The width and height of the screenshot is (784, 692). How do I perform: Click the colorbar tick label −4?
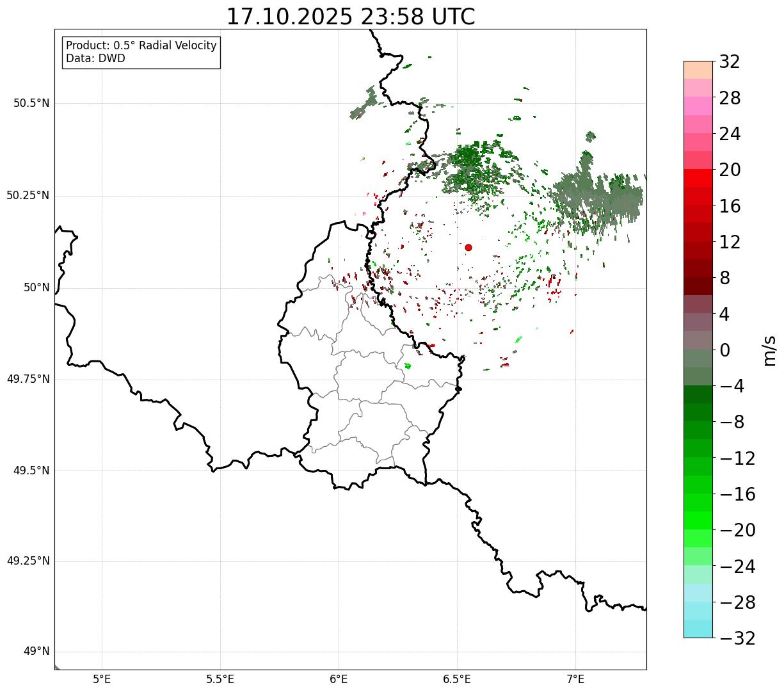[x=732, y=386]
